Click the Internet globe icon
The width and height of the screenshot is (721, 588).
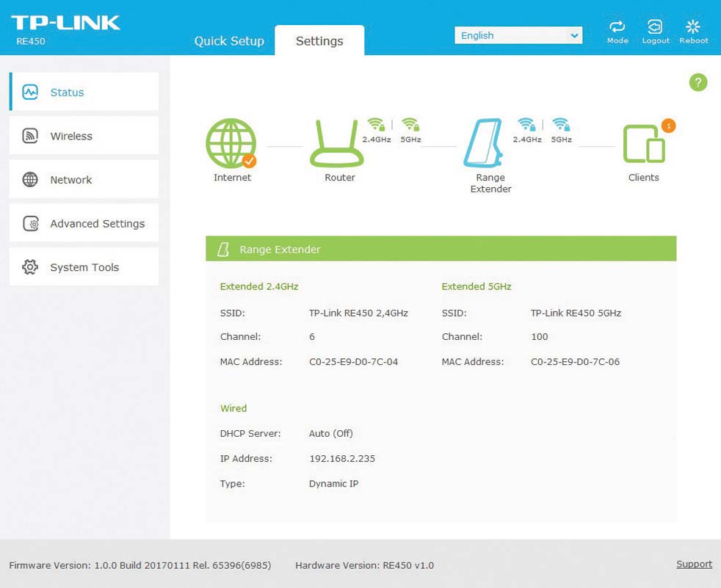[x=231, y=143]
